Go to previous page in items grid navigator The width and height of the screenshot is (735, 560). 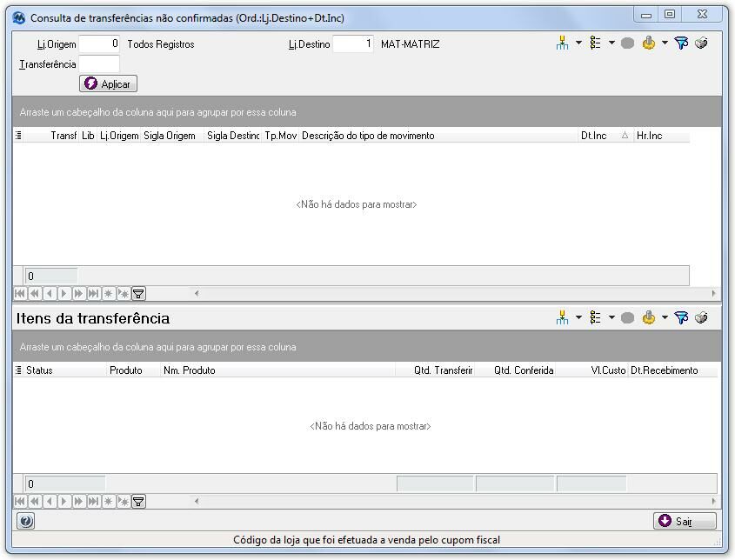(35, 502)
